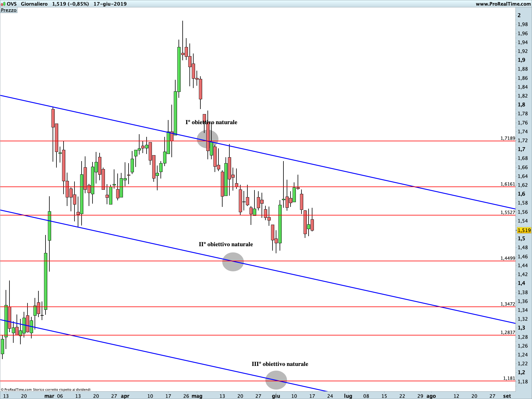Click the lug label on time axis
The width and height of the screenshot is (532, 399).
tap(348, 396)
